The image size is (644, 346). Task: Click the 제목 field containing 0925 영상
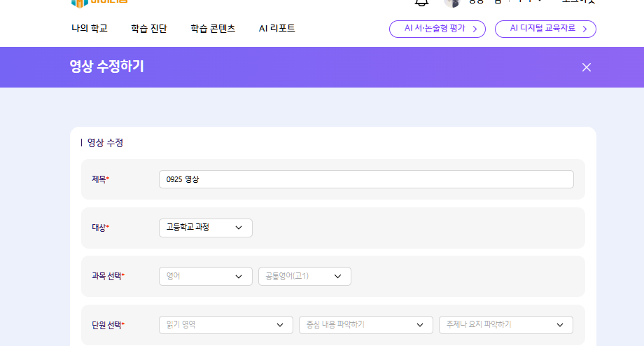tap(366, 179)
